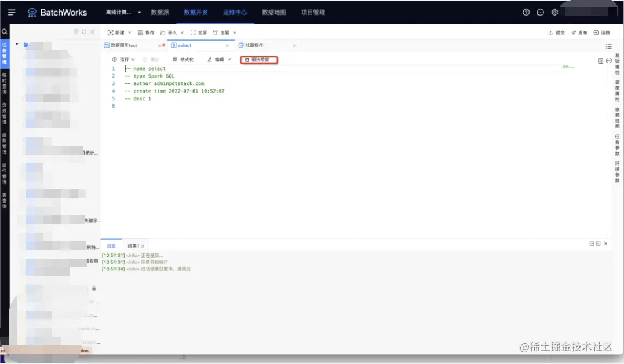Open the blue folder icon in tree
The image size is (624, 364).
pos(26,45)
